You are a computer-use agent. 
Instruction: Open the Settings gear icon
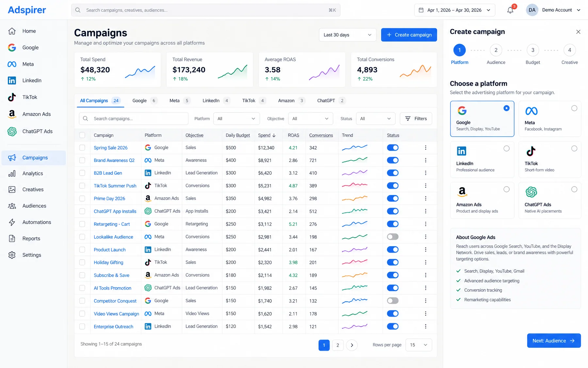(12, 255)
